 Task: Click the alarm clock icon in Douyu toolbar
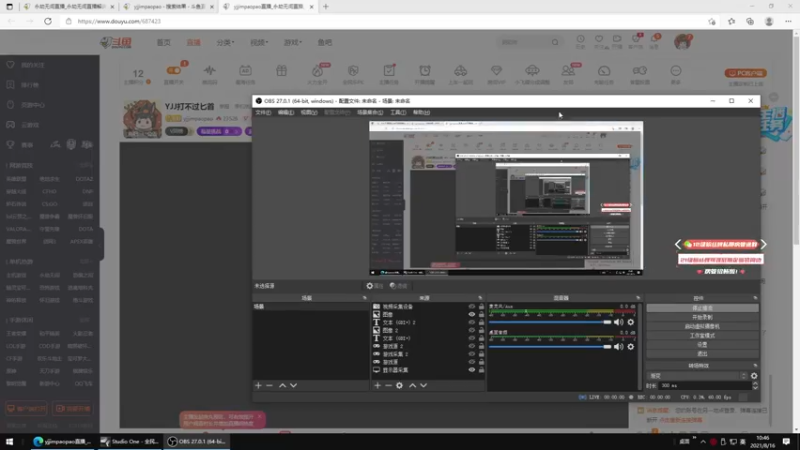coord(425,73)
